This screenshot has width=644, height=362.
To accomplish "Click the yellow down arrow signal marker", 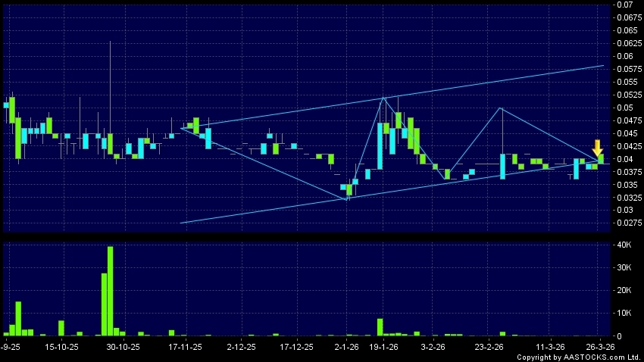I will 597,147.
